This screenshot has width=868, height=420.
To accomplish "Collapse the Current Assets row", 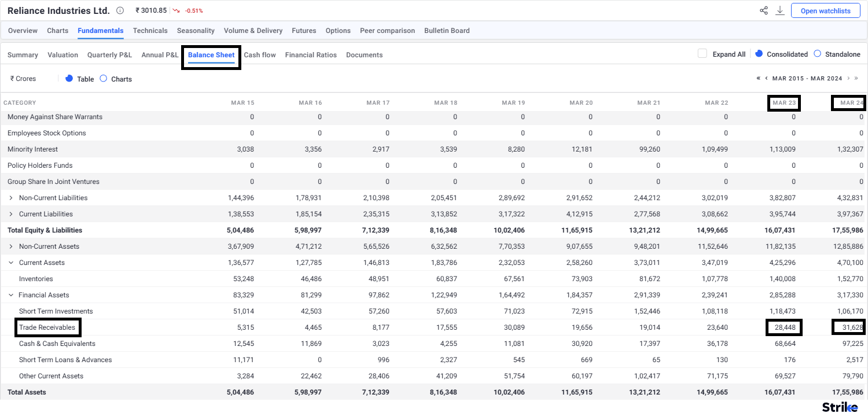I will [11, 263].
